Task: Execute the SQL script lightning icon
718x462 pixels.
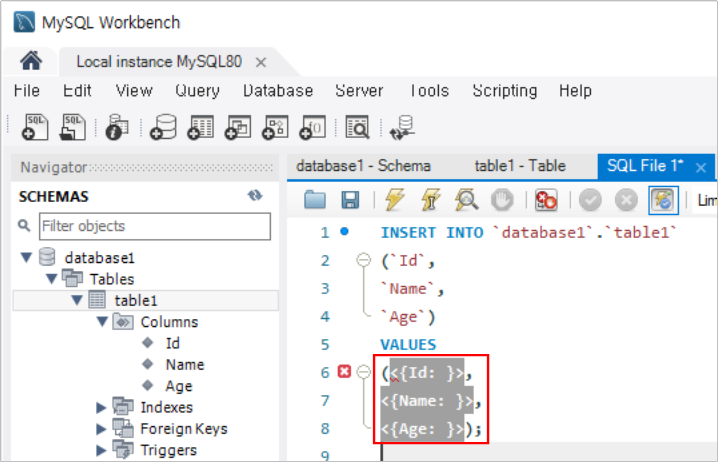Action: pyautogui.click(x=395, y=200)
